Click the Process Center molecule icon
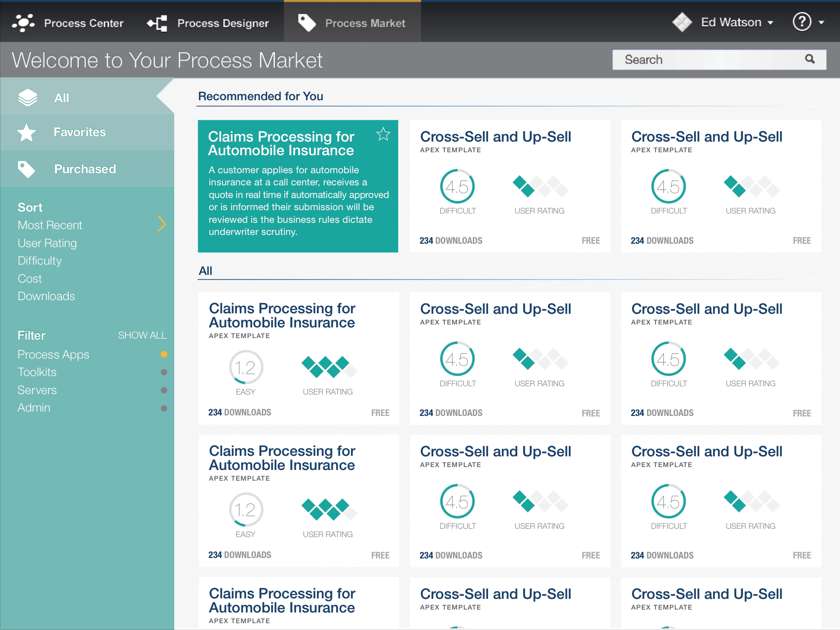Image resolution: width=840 pixels, height=630 pixels. tap(23, 23)
